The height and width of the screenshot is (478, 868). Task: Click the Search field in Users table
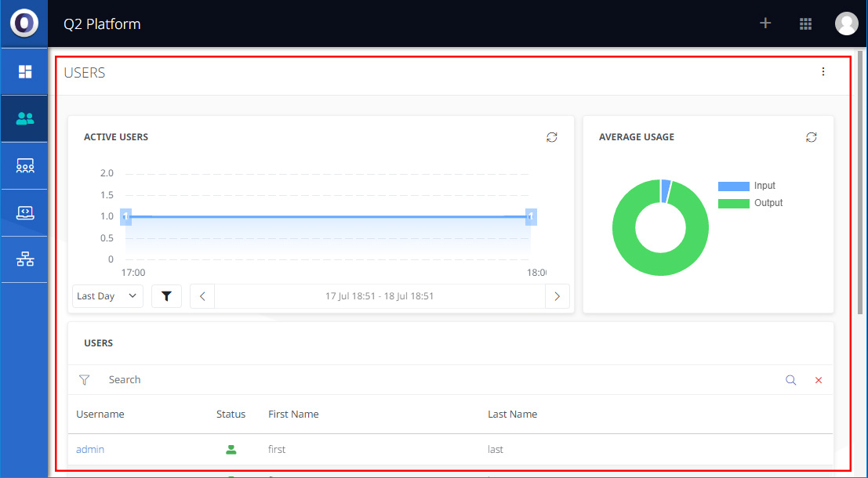pos(439,380)
